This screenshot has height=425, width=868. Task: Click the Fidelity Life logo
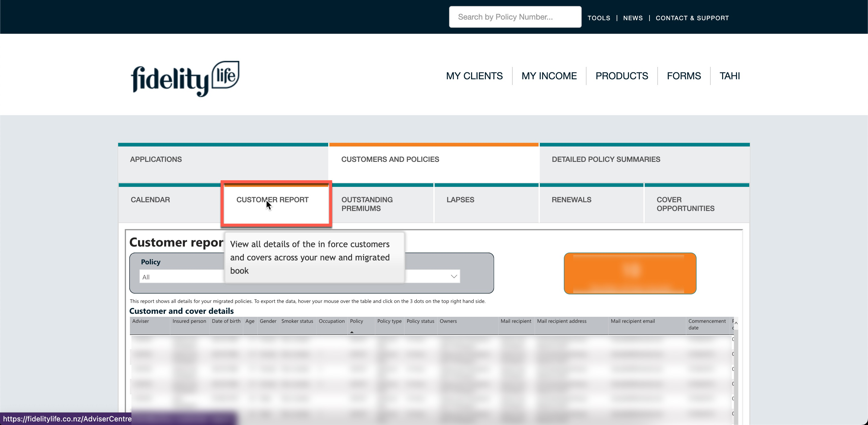pos(185,78)
